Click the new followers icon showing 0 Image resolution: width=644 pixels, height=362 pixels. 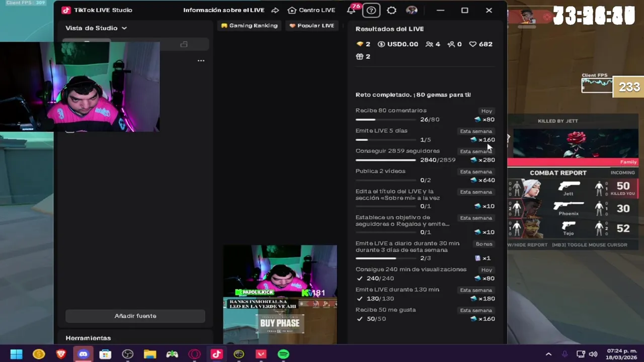click(451, 44)
